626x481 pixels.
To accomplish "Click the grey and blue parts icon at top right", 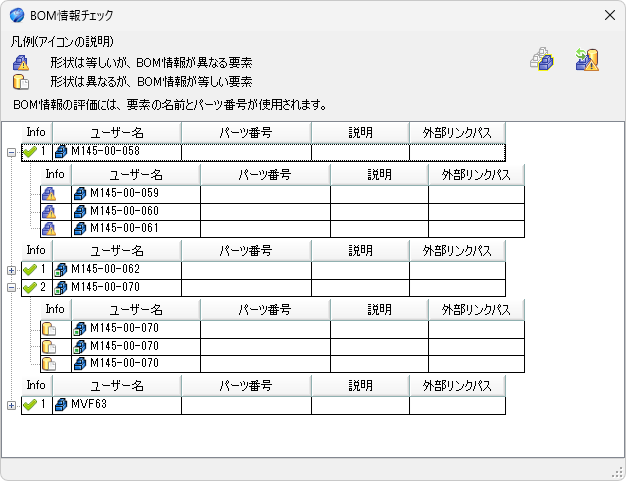I will pos(542,59).
